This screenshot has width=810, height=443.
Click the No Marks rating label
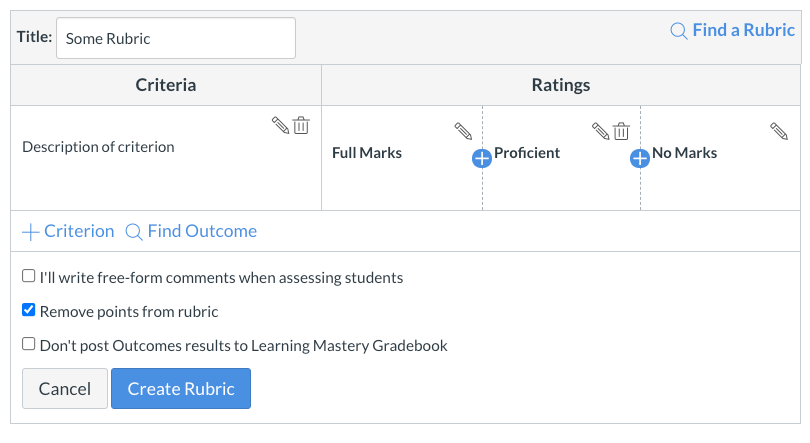(x=684, y=153)
